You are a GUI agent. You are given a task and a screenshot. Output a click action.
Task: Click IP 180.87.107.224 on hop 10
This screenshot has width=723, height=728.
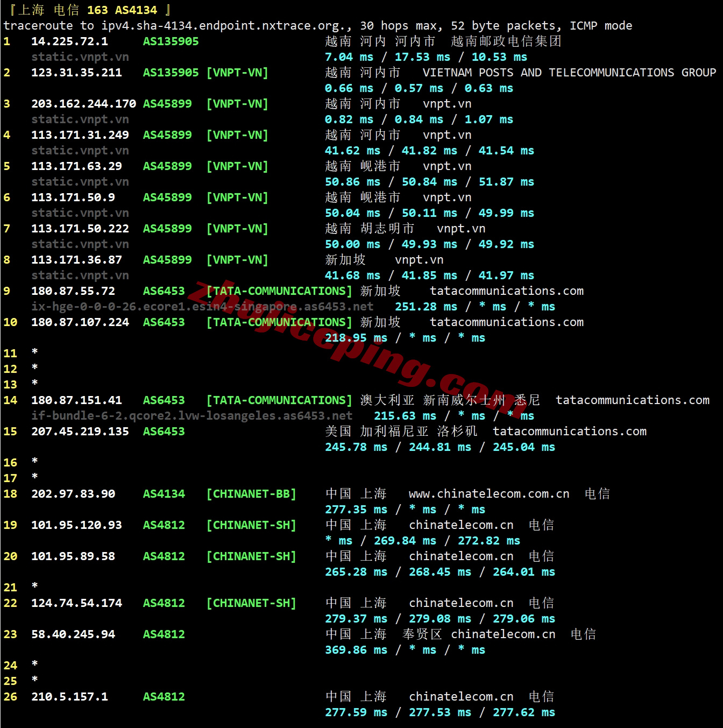pos(80,322)
